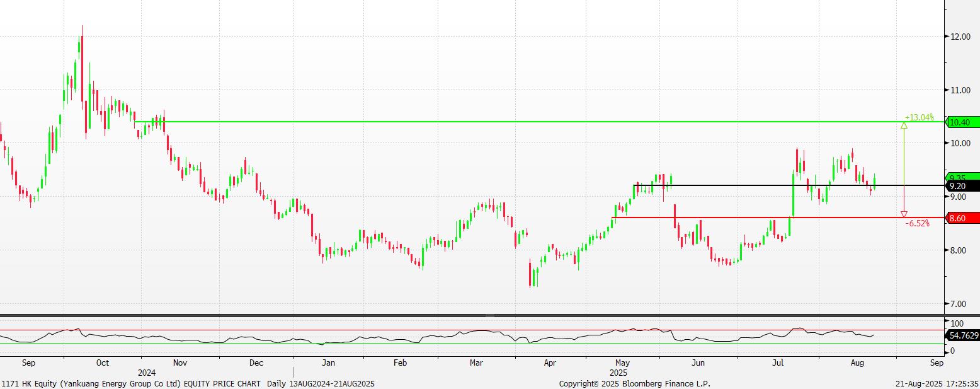Image resolution: width=980 pixels, height=389 pixels.
Task: Click the panel divider handle above RSI pane
Action: point(490,315)
